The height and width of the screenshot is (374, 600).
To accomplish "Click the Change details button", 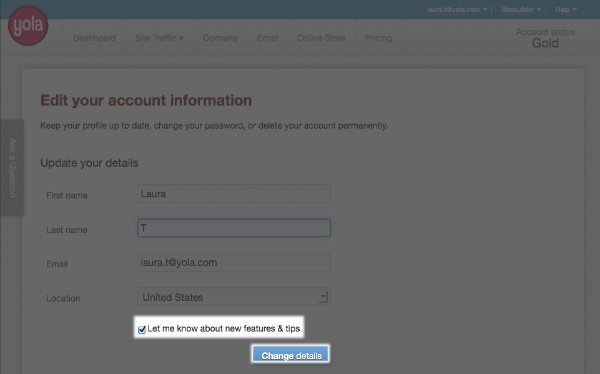I will tap(291, 355).
